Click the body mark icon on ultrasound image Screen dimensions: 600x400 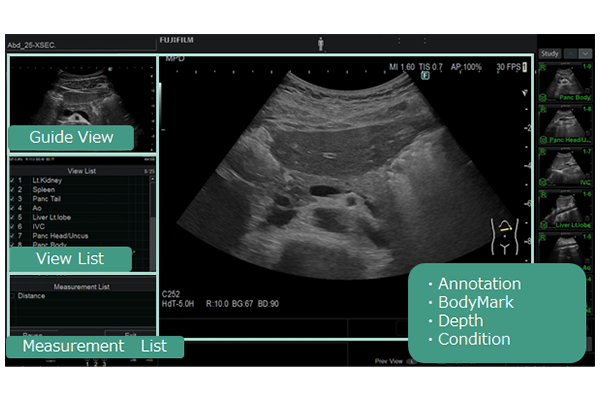pos(505,237)
